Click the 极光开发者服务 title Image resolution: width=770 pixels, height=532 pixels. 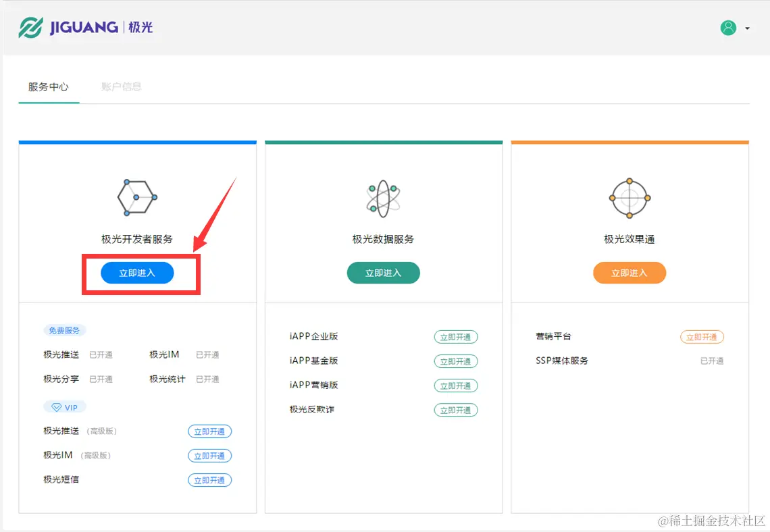tap(137, 239)
